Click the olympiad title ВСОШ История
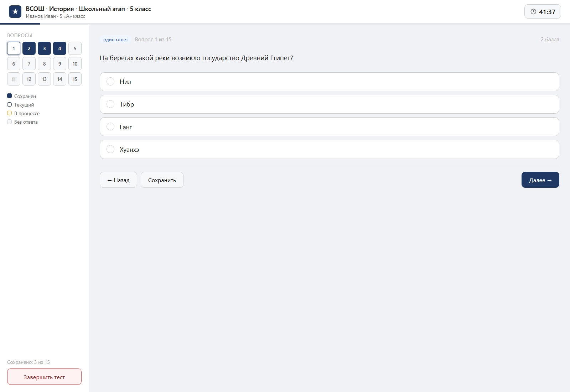570x392 pixels. 88,9
